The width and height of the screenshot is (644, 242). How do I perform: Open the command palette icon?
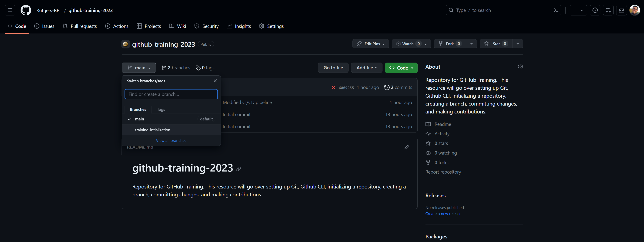click(x=556, y=10)
